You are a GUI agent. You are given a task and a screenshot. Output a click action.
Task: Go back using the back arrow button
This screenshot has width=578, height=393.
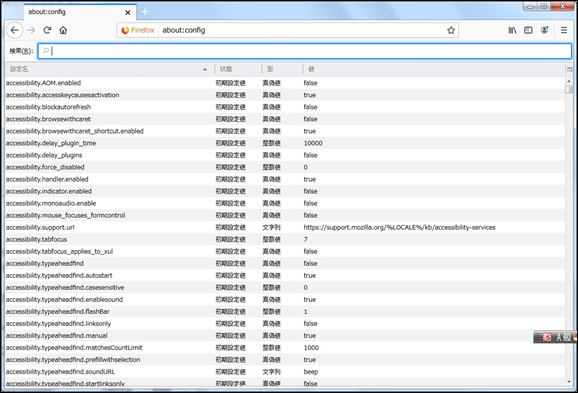[14, 30]
